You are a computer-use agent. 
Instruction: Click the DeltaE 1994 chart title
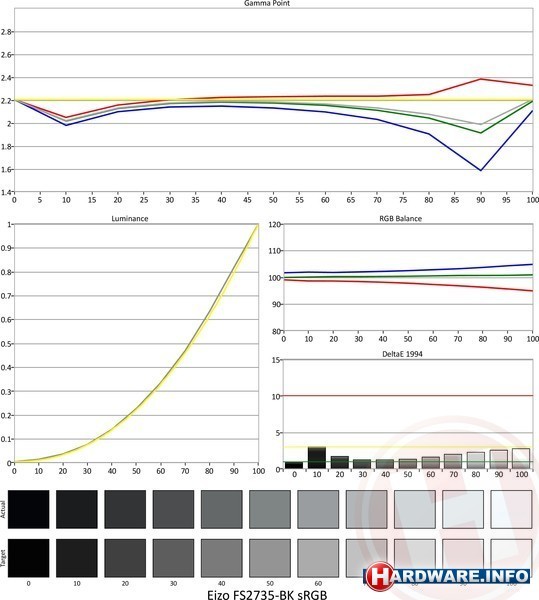click(x=402, y=354)
